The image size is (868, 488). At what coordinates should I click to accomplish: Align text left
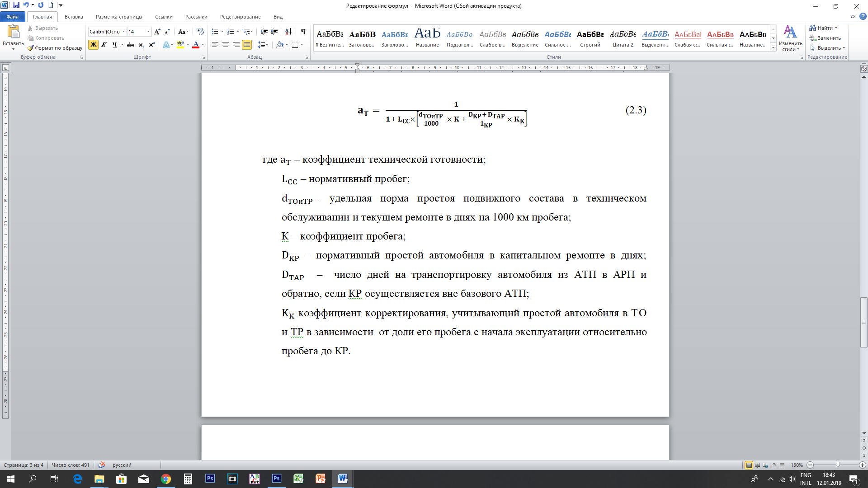pos(215,45)
